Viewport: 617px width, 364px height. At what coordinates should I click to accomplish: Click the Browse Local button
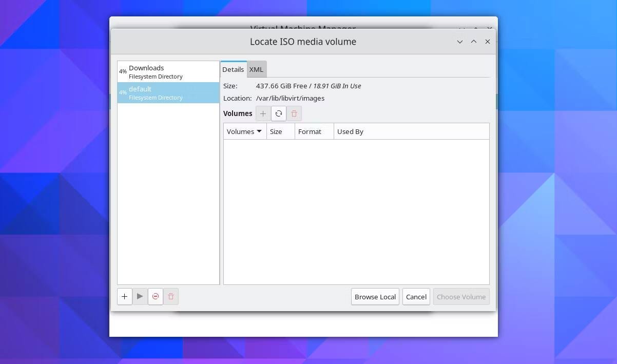coord(375,296)
